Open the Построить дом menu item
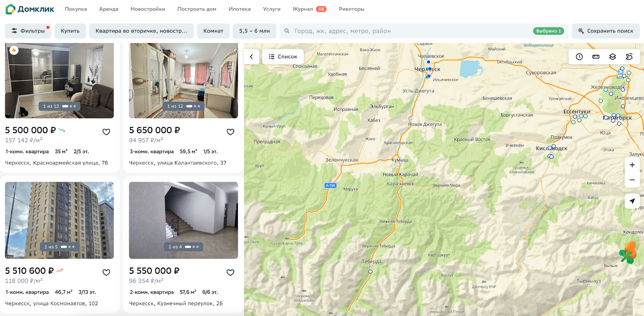The width and height of the screenshot is (644, 316). [197, 9]
